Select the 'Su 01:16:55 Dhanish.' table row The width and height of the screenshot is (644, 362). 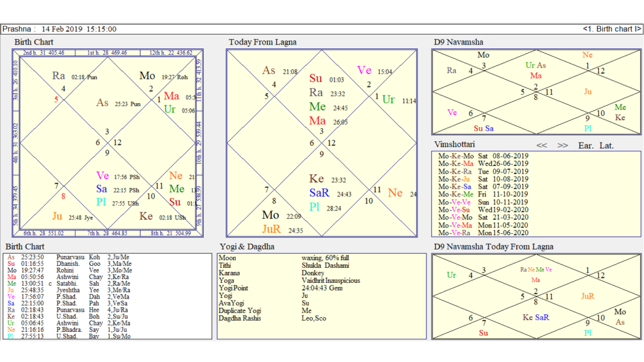click(x=70, y=264)
